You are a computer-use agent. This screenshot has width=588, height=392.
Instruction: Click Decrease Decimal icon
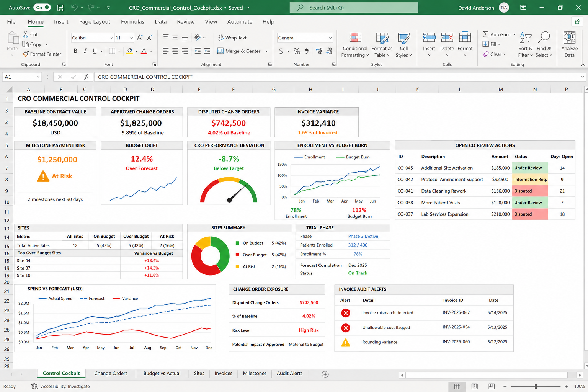pyautogui.click(x=329, y=51)
